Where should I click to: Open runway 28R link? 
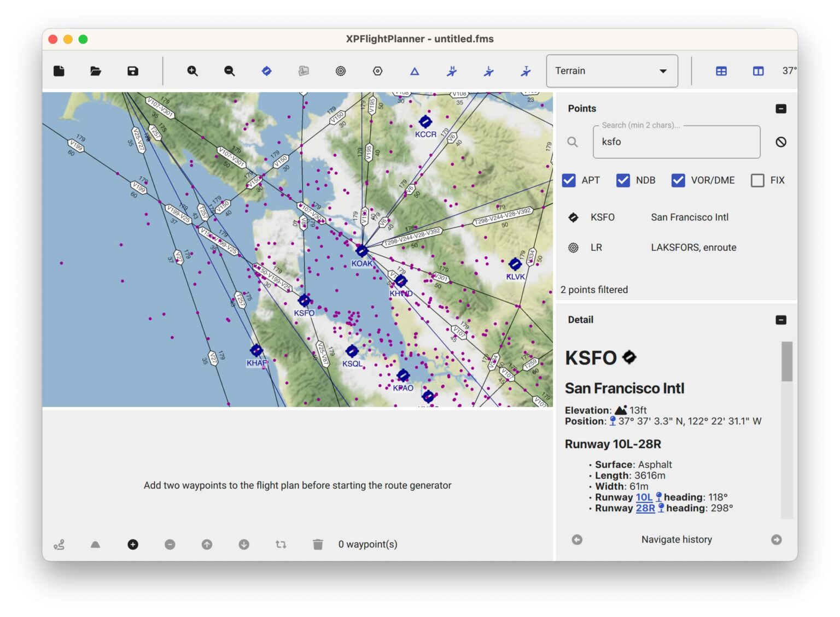coord(645,508)
